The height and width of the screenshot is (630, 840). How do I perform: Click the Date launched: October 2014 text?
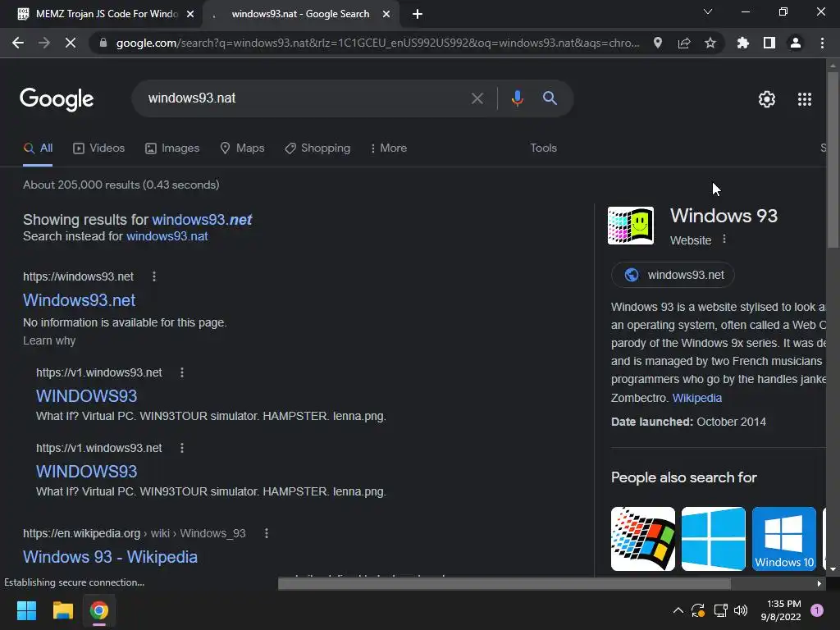point(688,422)
